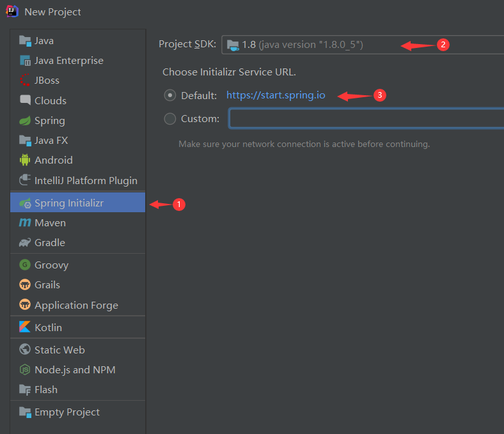Select Java Enterprise project type
The height and width of the screenshot is (434, 504).
point(78,60)
